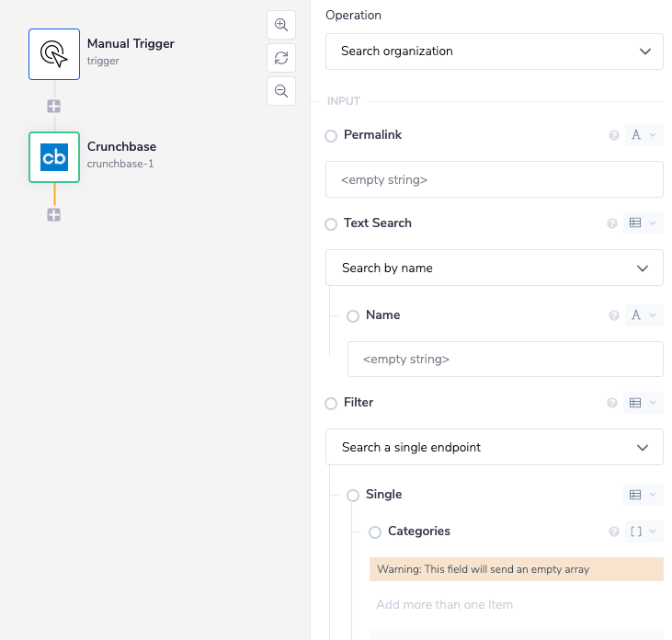
Task: Click Add more than one Item
Action: click(x=445, y=605)
